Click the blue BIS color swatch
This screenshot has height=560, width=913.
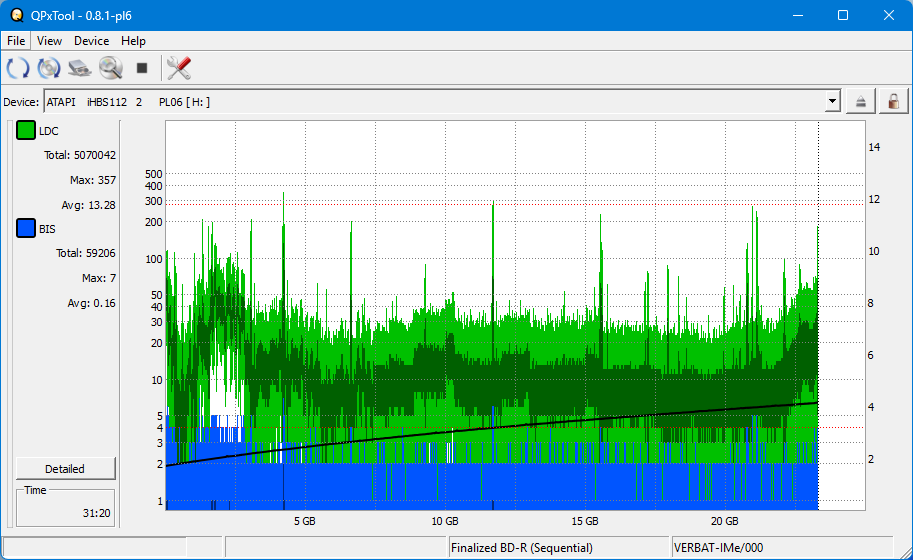[26, 229]
